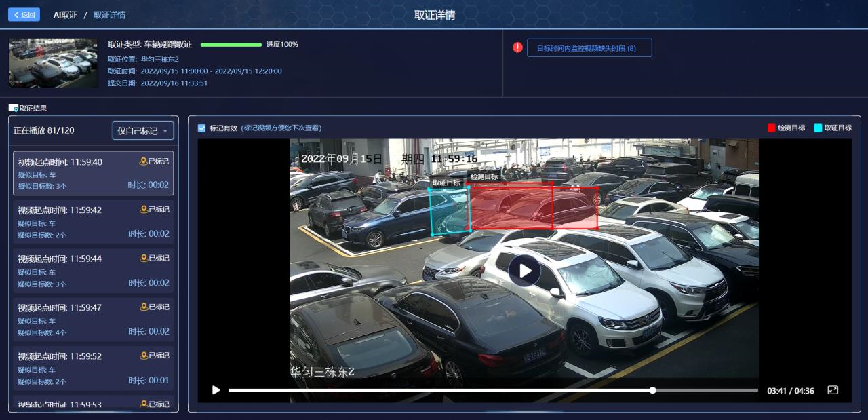Image resolution: width=868 pixels, height=420 pixels.
Task: Select the clip starting at 11:59:47
Action: pyautogui.click(x=94, y=320)
